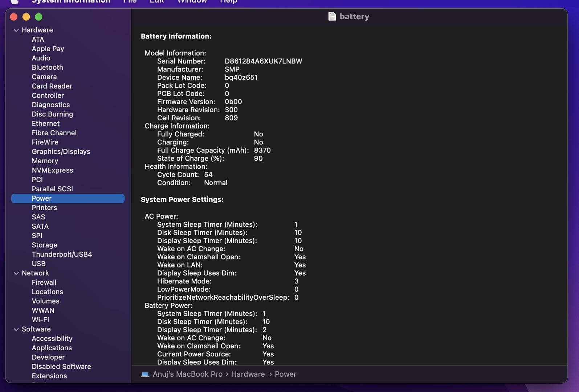
Task: Click device name value bq40z651
Action: pyautogui.click(x=241, y=77)
